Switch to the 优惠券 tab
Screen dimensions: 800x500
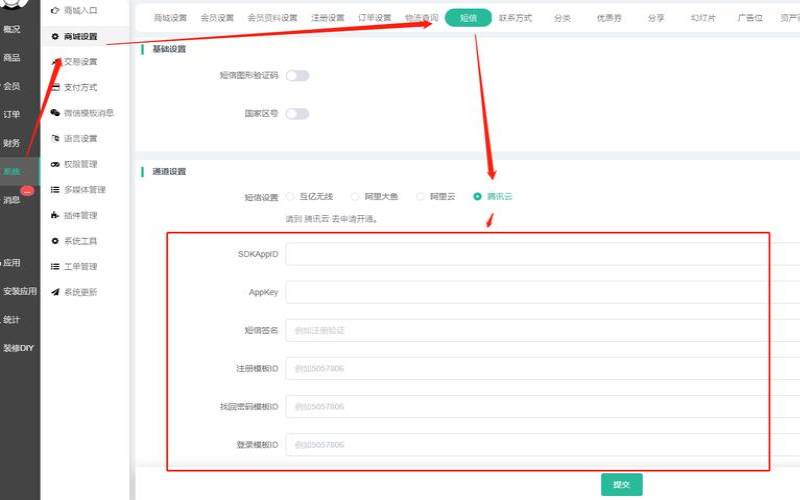coord(609,18)
